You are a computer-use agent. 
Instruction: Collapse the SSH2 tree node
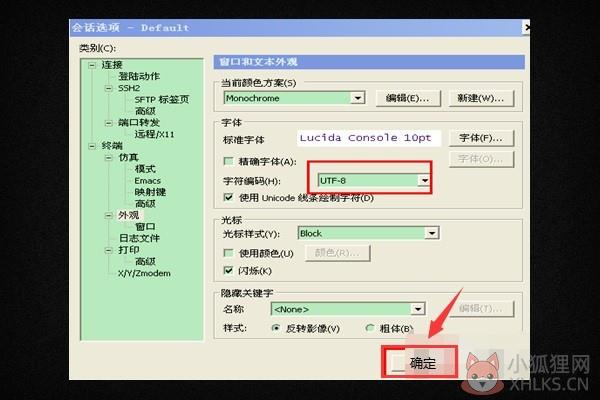(x=109, y=88)
